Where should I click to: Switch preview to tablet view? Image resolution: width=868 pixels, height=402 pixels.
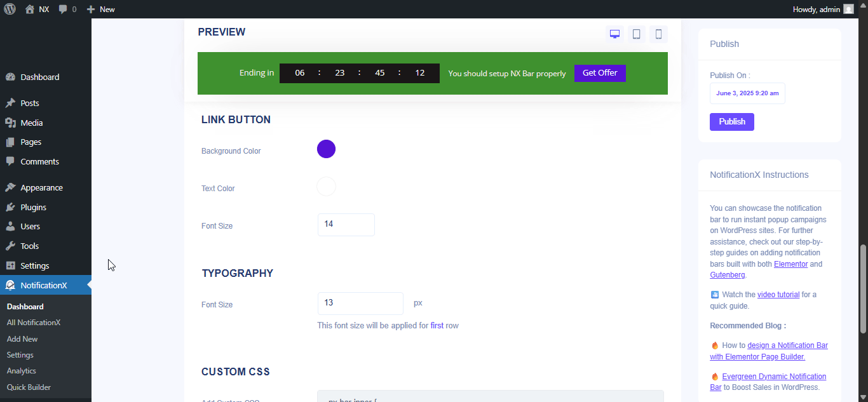coord(637,34)
